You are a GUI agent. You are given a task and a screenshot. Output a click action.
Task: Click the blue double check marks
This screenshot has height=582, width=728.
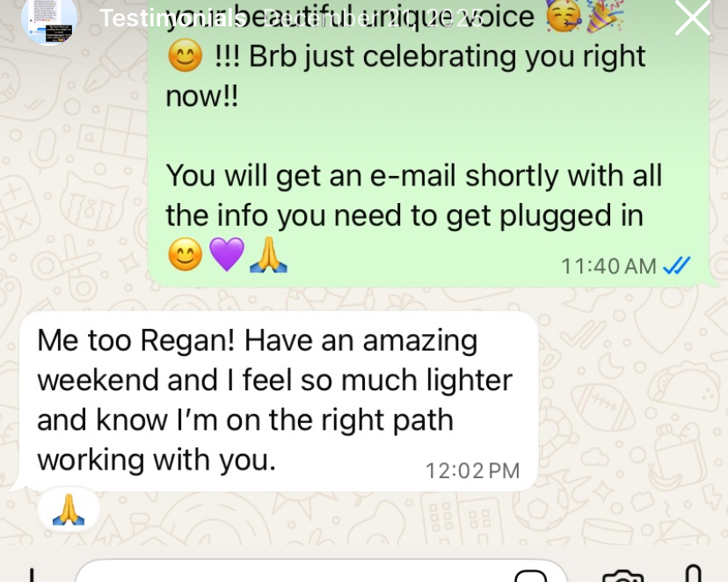coord(677,266)
